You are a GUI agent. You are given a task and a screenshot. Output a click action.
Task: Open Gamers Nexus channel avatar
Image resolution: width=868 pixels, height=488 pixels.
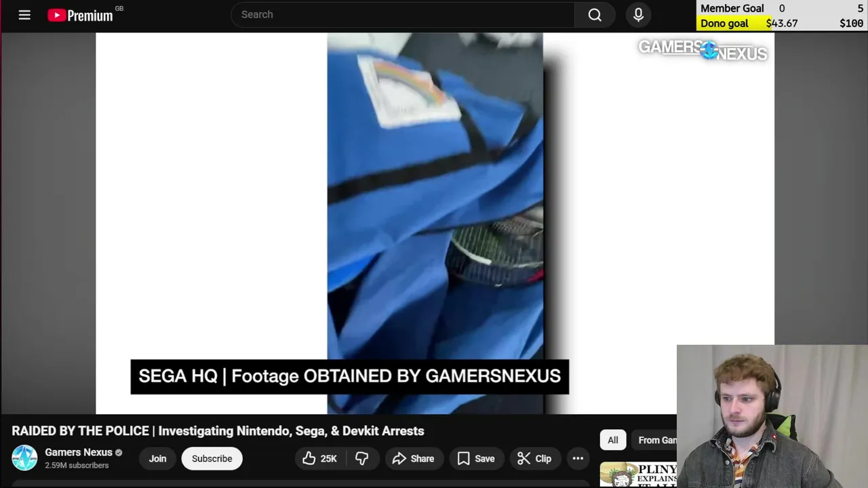[24, 458]
